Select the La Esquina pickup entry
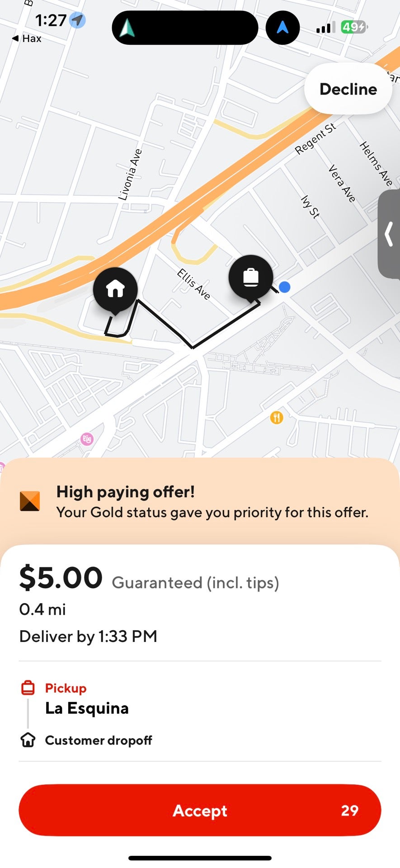This screenshot has width=400, height=868. tap(87, 708)
